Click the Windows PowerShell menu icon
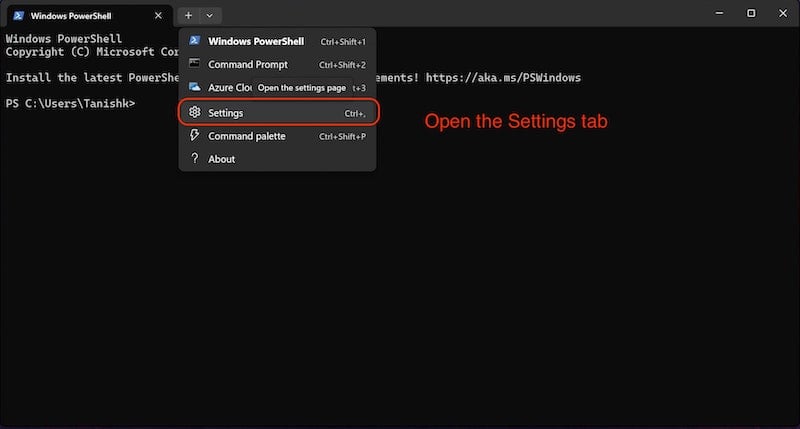The image size is (800, 429). pos(194,40)
